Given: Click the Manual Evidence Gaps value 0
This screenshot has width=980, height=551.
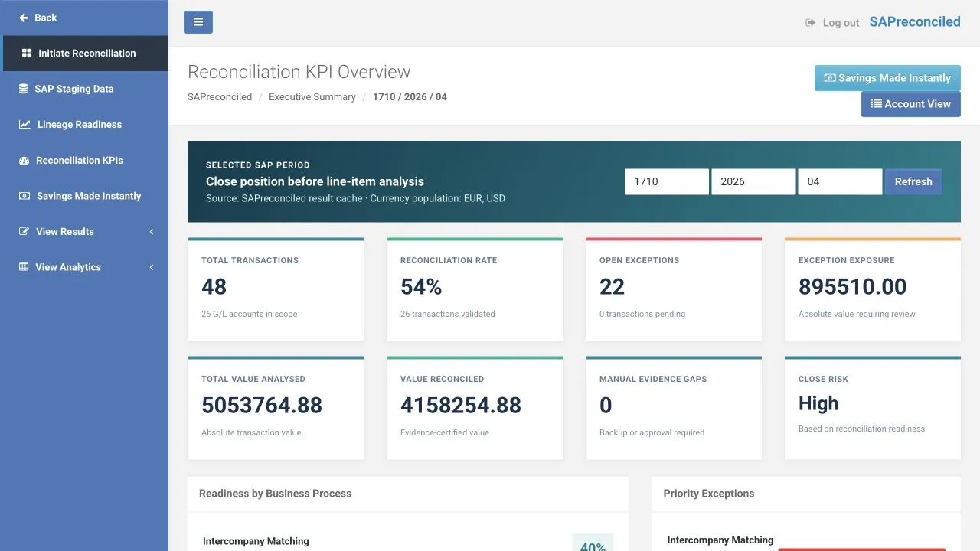Looking at the screenshot, I should (606, 405).
